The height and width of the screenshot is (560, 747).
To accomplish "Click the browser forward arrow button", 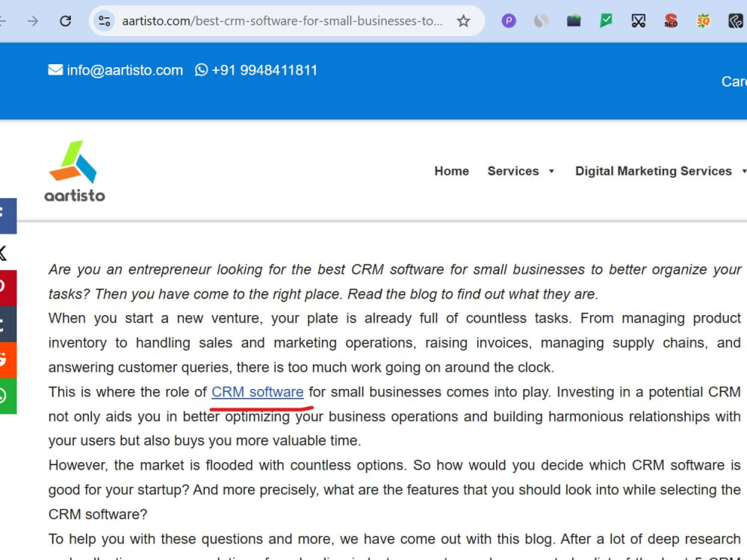I will pos(32,21).
